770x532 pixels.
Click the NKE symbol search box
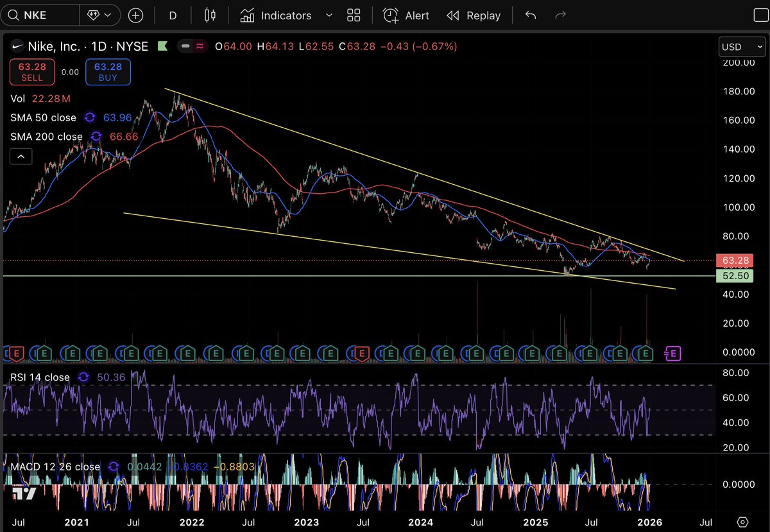point(40,15)
